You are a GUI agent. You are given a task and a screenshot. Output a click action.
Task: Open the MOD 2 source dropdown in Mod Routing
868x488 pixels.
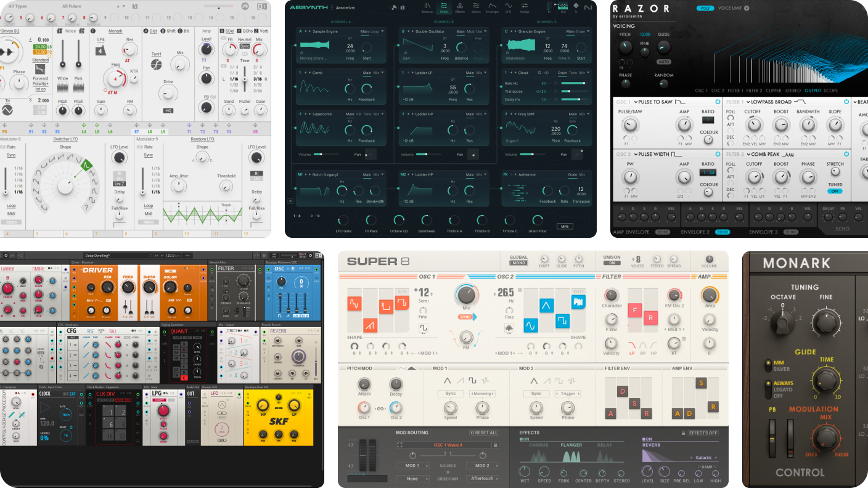pyautogui.click(x=483, y=466)
